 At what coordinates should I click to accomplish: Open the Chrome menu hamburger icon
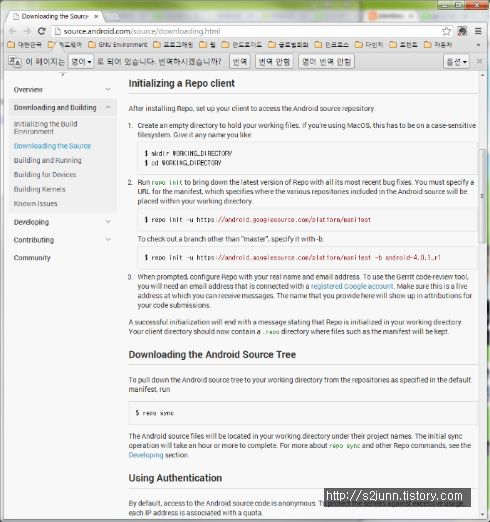point(478,31)
